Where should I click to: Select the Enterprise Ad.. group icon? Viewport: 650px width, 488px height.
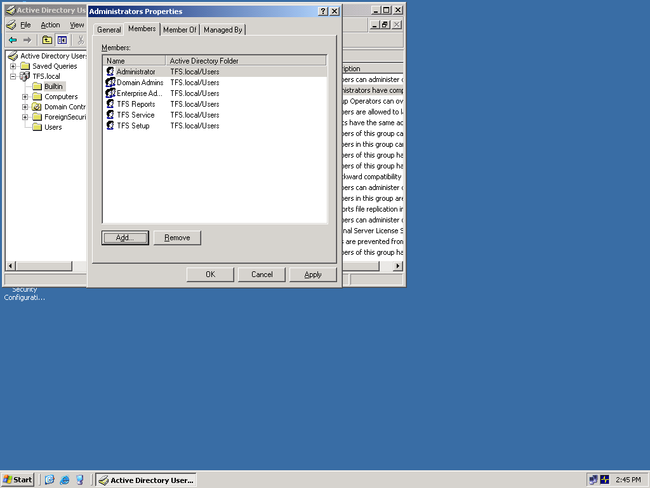pos(110,93)
